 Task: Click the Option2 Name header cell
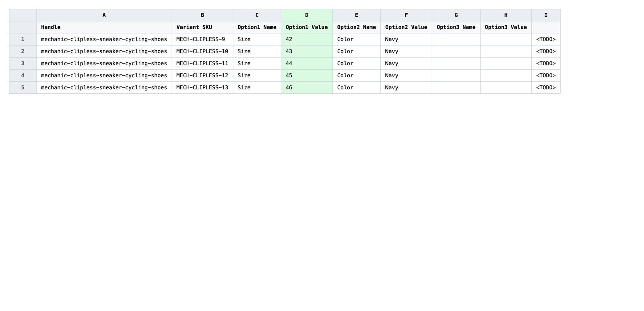[x=357, y=27]
